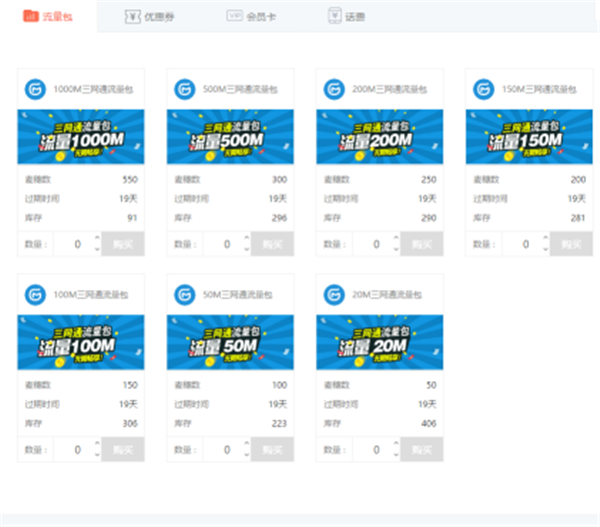Viewport: 600px width, 527px height.
Task: Click the title 150M三网通流量包
Action: (539, 89)
